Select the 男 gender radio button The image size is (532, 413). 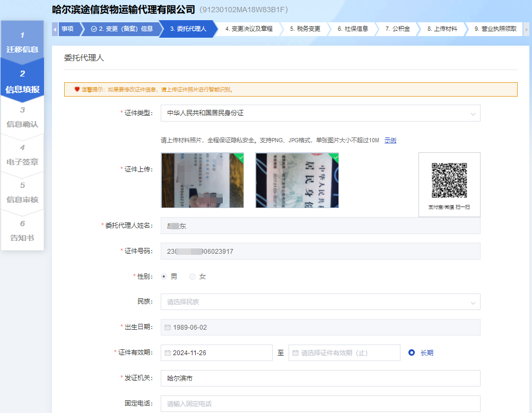coord(164,277)
